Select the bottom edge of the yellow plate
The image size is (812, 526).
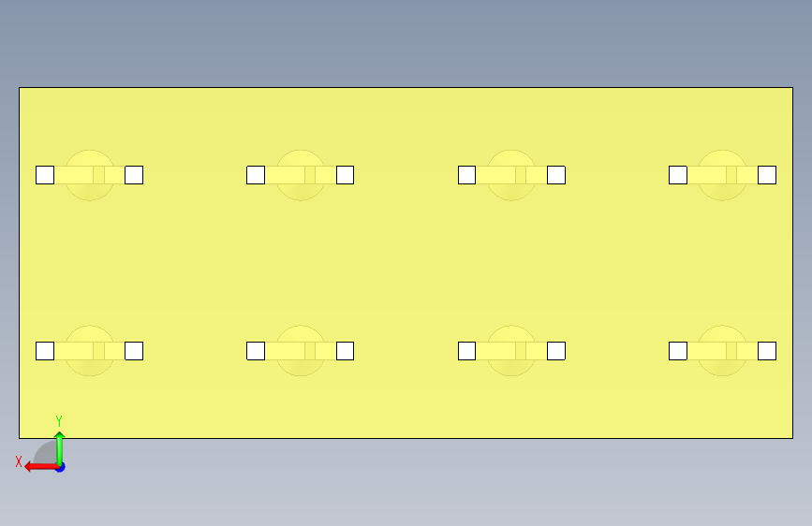(406, 439)
